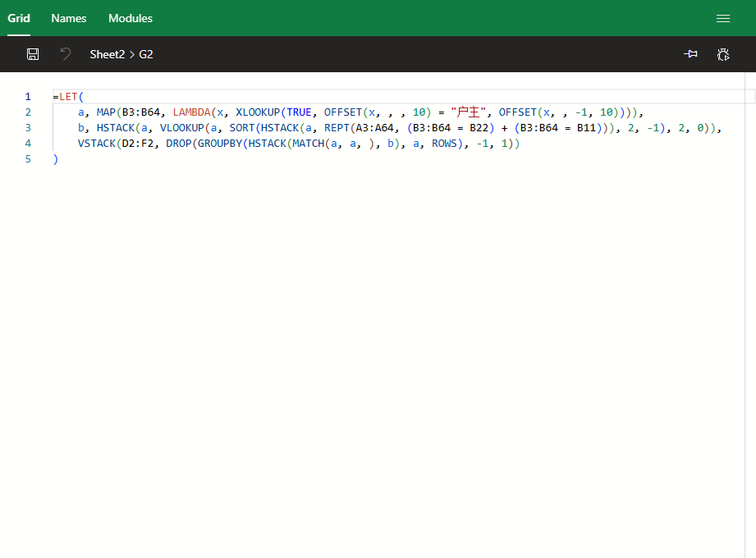The image size is (756, 558).
Task: Click the bug-shaped debug icon
Action: pyautogui.click(x=723, y=54)
